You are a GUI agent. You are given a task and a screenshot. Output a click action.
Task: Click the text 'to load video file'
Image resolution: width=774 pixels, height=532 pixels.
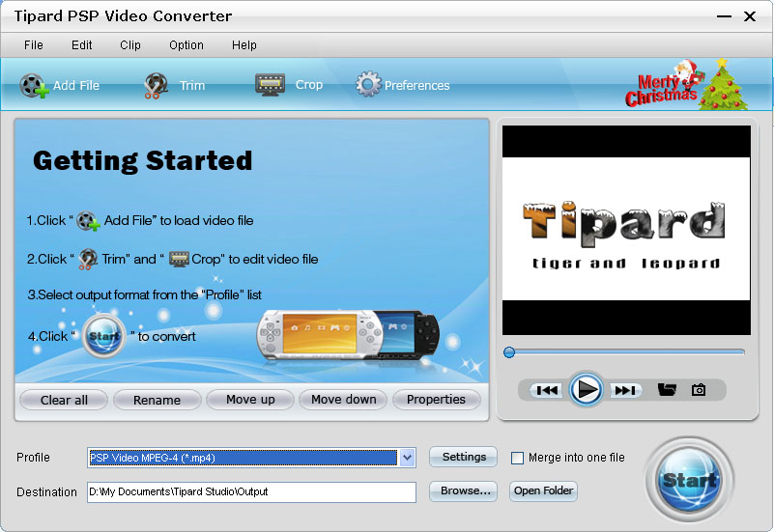[207, 220]
